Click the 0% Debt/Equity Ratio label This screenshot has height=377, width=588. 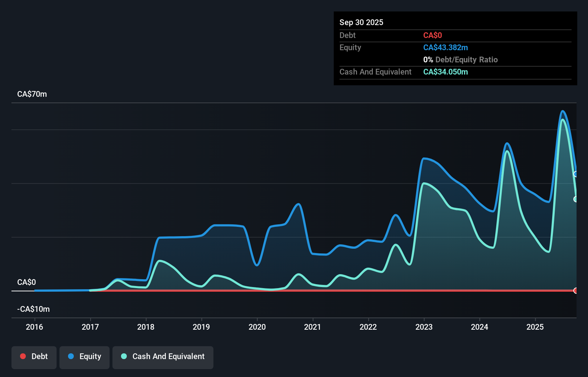click(x=461, y=59)
